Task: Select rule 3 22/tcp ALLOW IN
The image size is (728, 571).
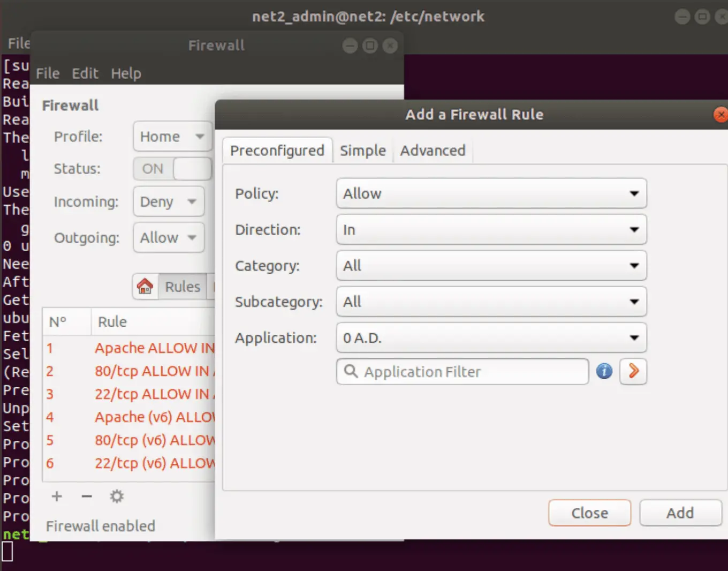Action: click(x=129, y=394)
